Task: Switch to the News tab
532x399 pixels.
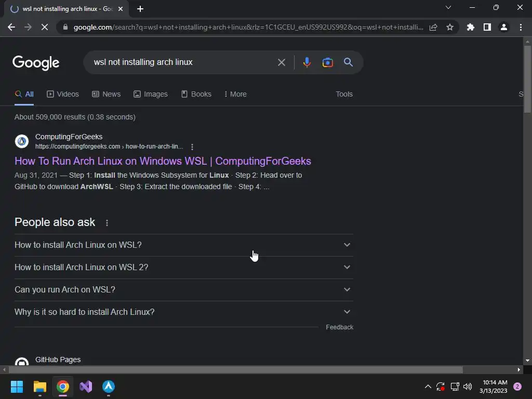Action: [106, 95]
